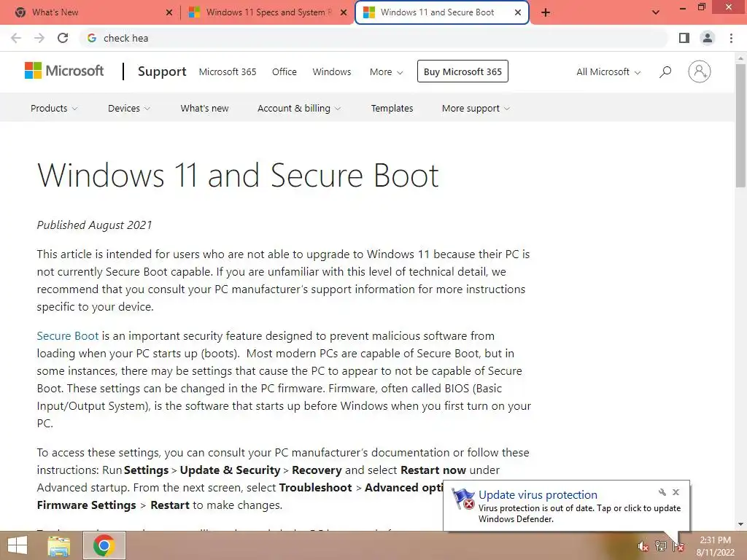Open a new tab with plus icon

coord(546,12)
